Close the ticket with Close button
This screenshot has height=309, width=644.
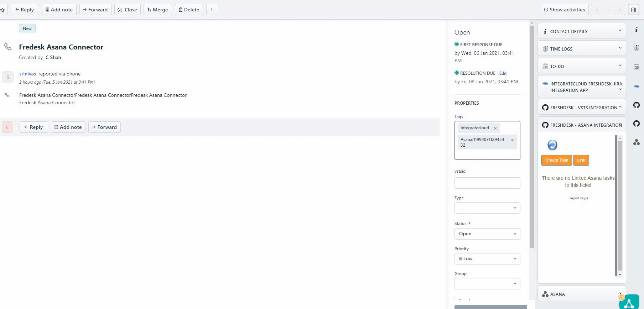127,10
